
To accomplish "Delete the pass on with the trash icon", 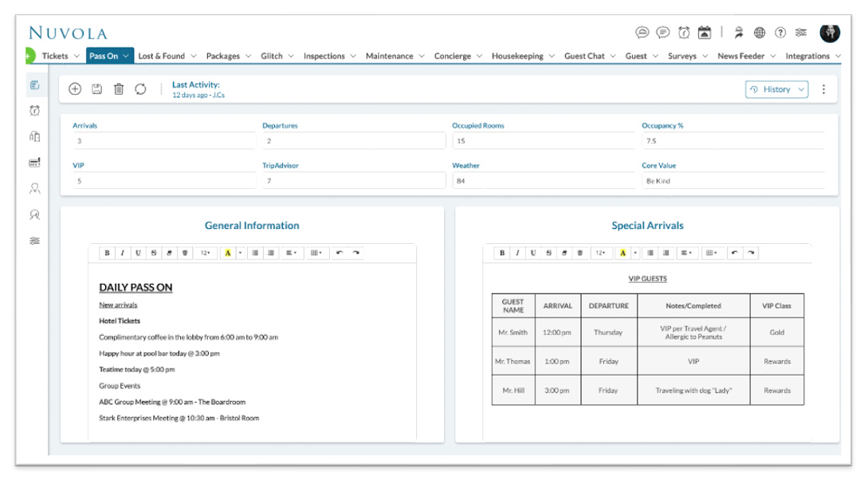I will [119, 89].
